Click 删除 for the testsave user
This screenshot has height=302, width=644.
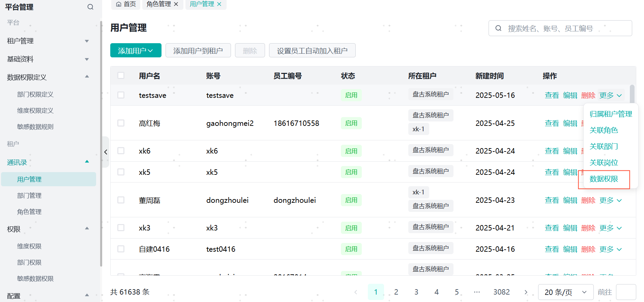pyautogui.click(x=588, y=95)
